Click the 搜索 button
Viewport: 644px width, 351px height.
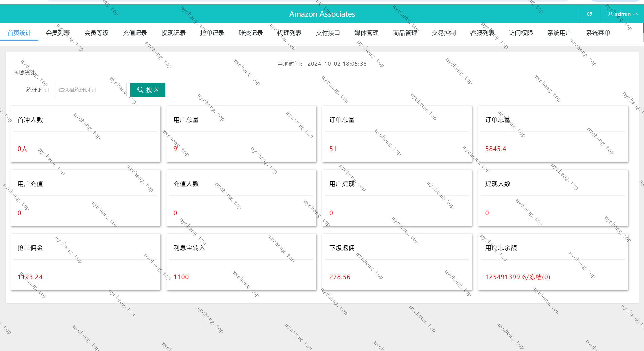148,90
